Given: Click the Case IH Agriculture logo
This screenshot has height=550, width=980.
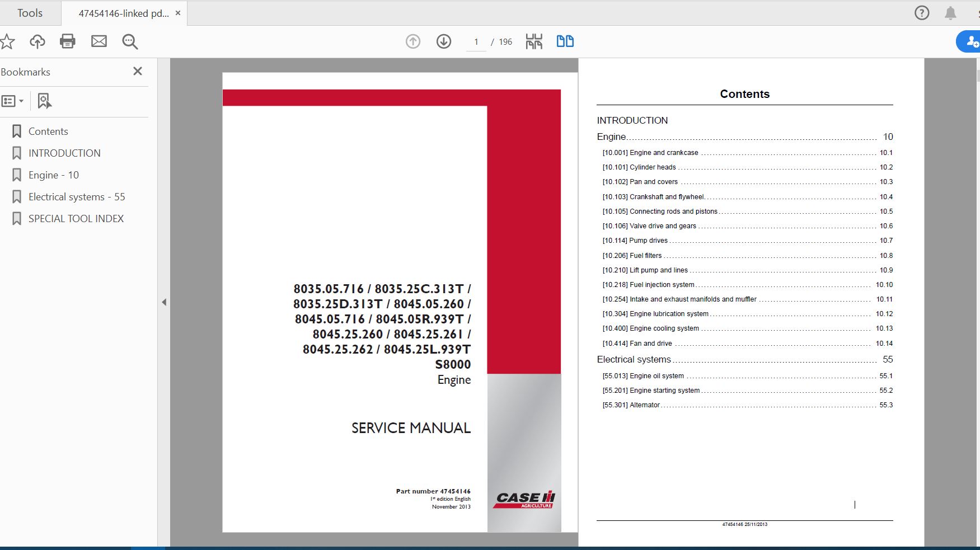Looking at the screenshot, I should click(x=524, y=500).
